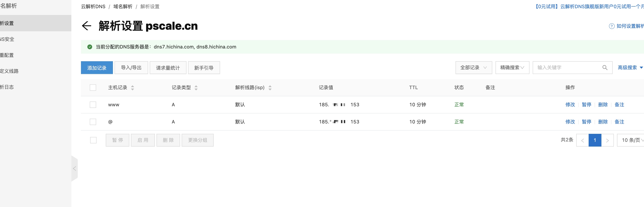Open the 0元试用 promotion link
This screenshot has height=207, width=644.
[589, 7]
